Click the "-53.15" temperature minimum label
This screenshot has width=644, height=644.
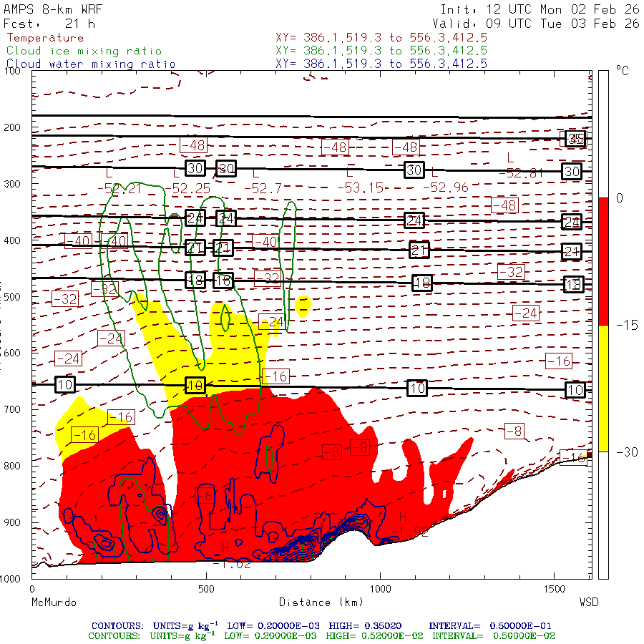coord(360,188)
